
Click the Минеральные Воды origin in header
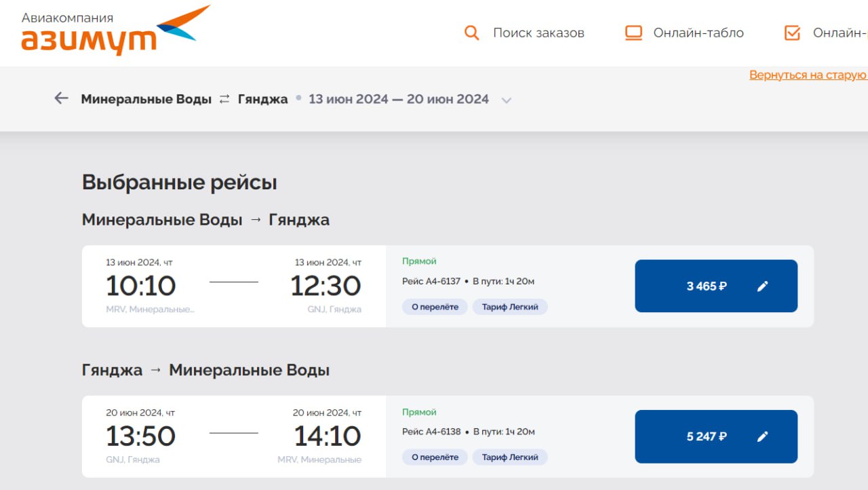[146, 99]
